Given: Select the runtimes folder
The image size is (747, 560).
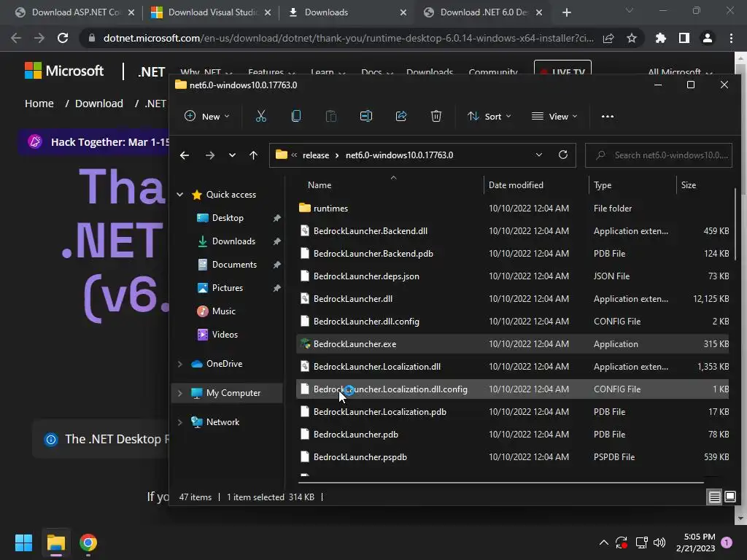Looking at the screenshot, I should click(513, 208).
